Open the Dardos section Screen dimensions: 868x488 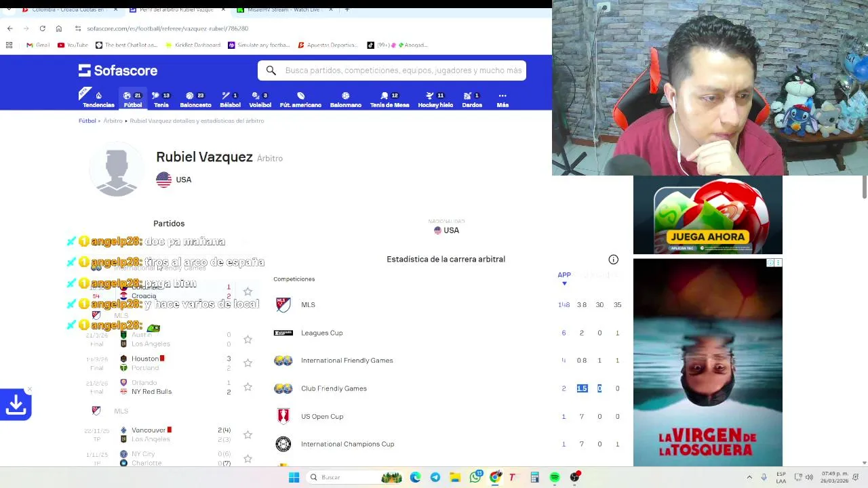pyautogui.click(x=472, y=100)
